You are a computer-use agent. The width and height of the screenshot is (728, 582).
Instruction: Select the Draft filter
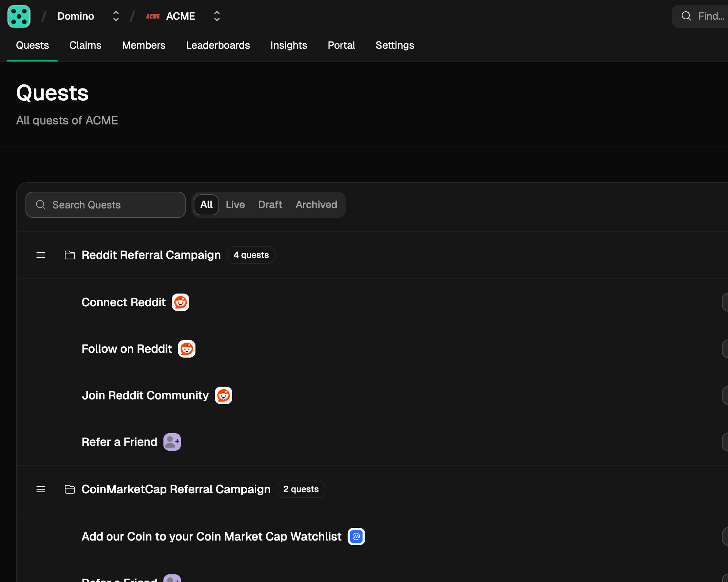270,205
